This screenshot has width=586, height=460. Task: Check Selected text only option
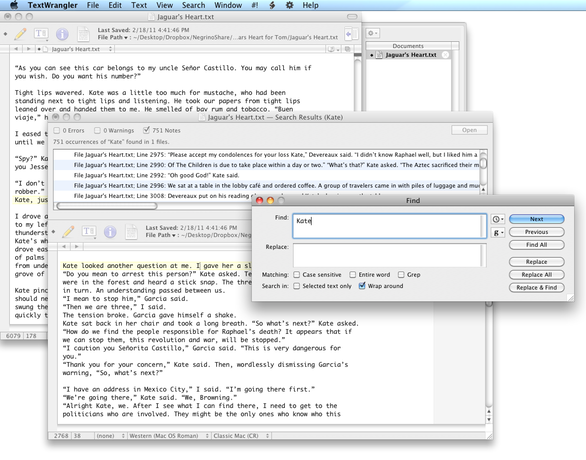[x=296, y=286]
